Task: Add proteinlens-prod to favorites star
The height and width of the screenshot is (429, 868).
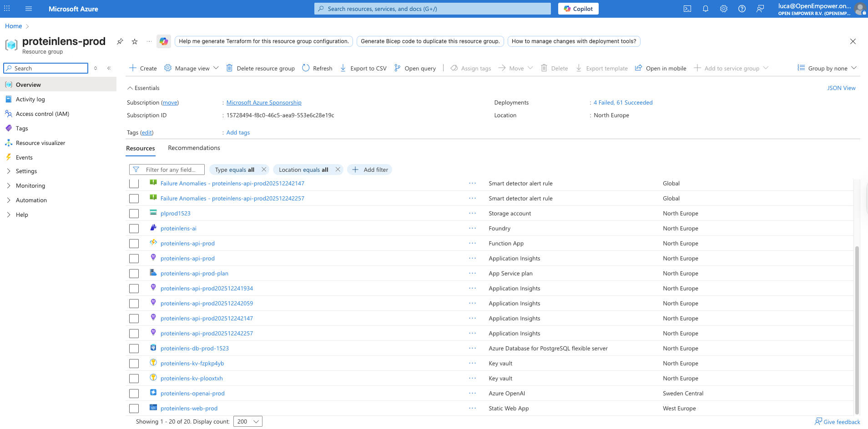Action: [134, 41]
